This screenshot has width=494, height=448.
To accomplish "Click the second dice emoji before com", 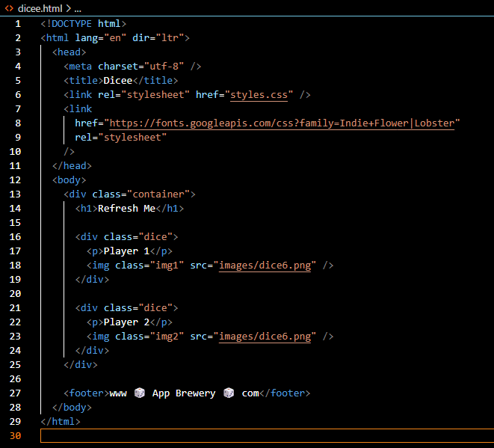I will coord(229,393).
